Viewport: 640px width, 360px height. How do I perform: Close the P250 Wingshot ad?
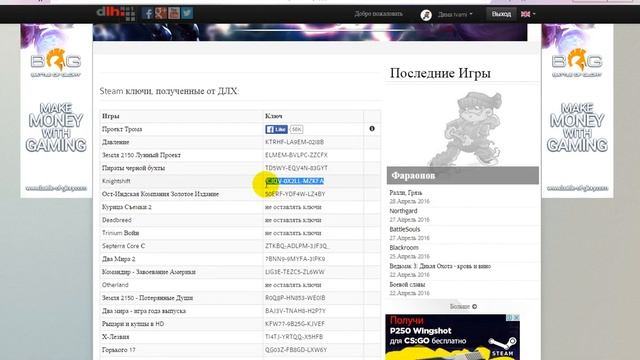[x=516, y=317]
